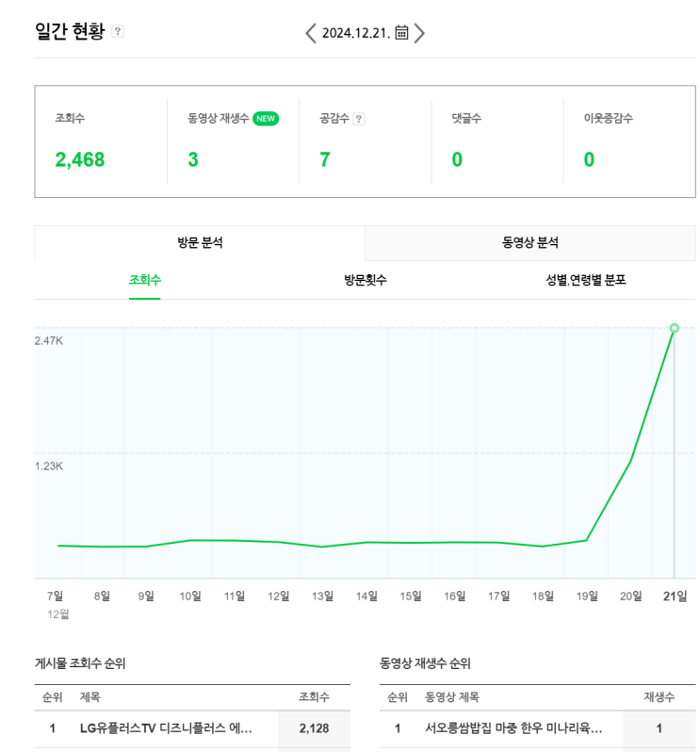The image size is (700, 752).
Task: Open the 성별,연령별 분포 sub-tab
Action: click(585, 280)
